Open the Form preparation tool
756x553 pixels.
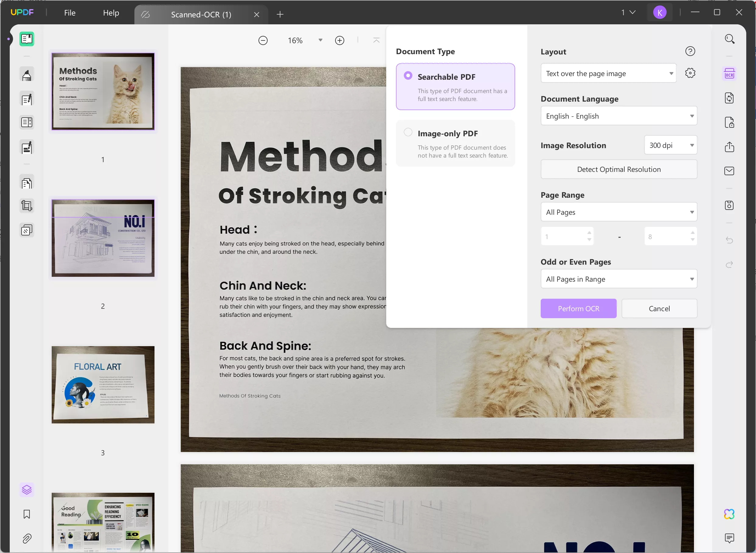point(27,123)
